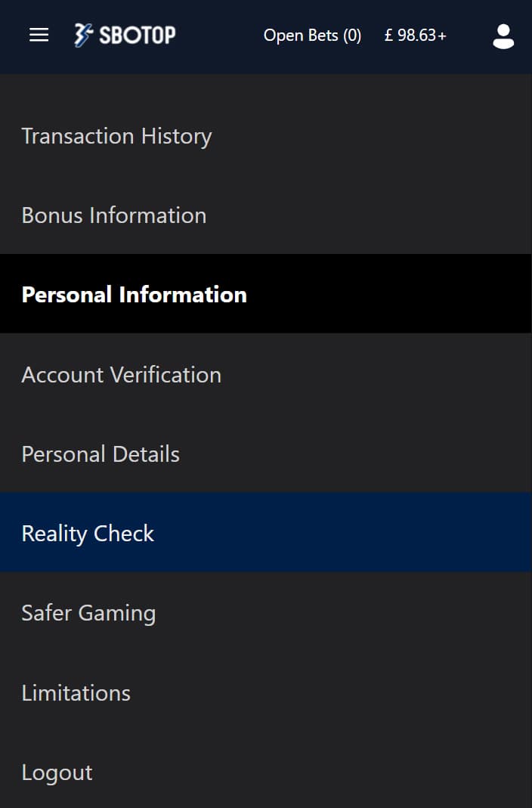The width and height of the screenshot is (532, 808).
Task: Click the pound symbol in the balance
Action: (389, 35)
